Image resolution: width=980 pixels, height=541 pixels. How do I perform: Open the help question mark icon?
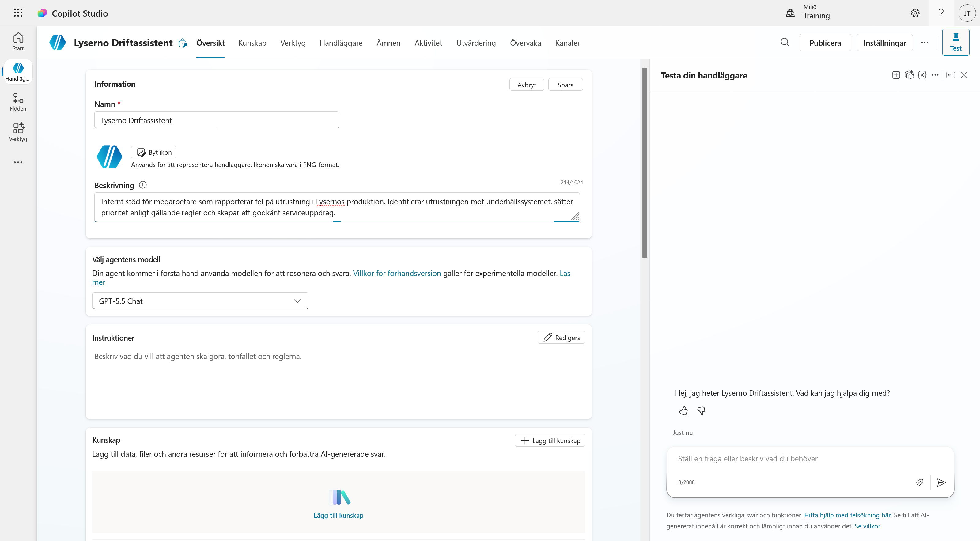coord(941,13)
